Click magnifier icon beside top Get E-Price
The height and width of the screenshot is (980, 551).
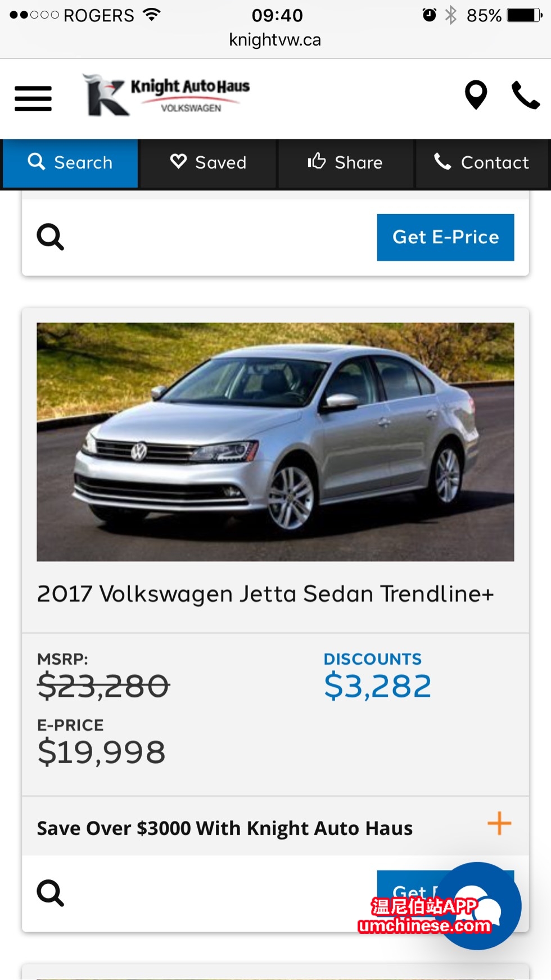pyautogui.click(x=50, y=237)
